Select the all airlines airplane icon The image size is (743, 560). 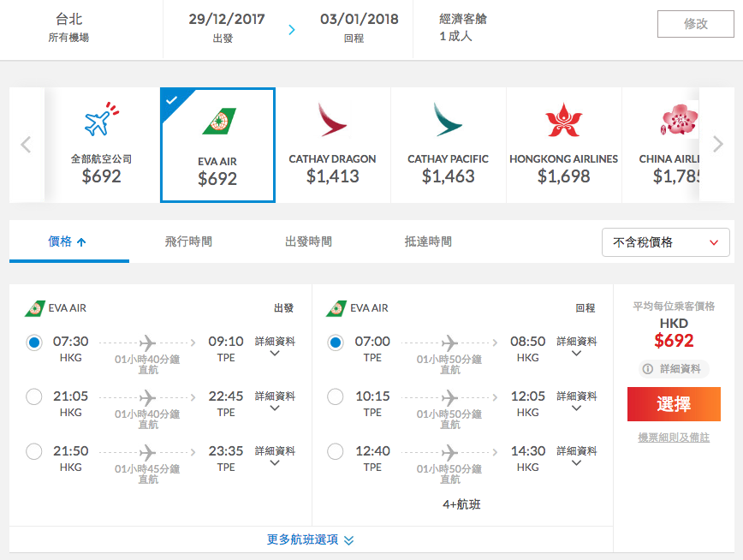101,119
